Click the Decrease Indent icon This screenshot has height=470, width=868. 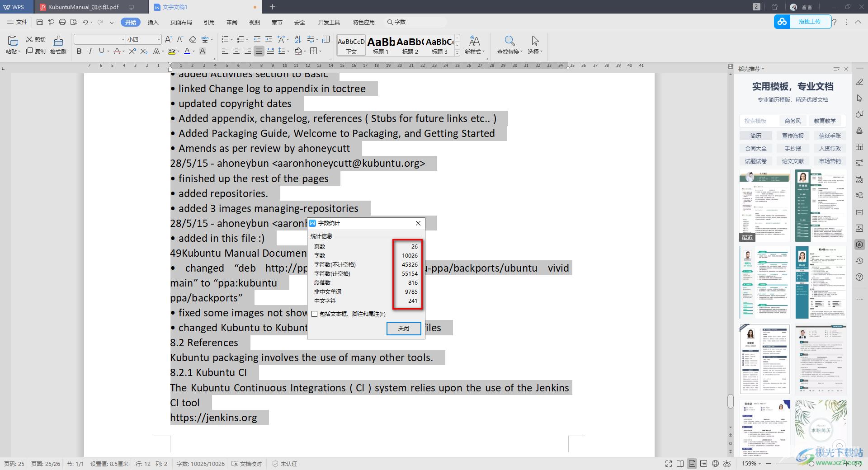pyautogui.click(x=257, y=39)
